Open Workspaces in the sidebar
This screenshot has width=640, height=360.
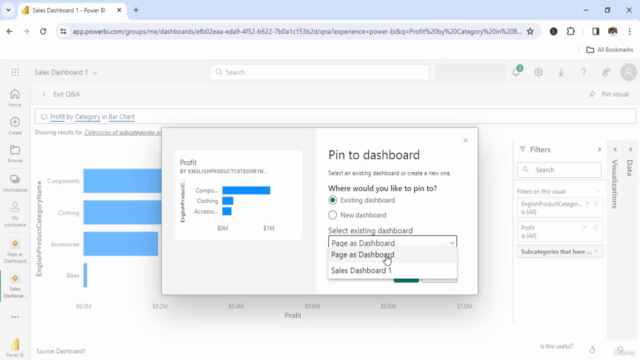pyautogui.click(x=15, y=183)
